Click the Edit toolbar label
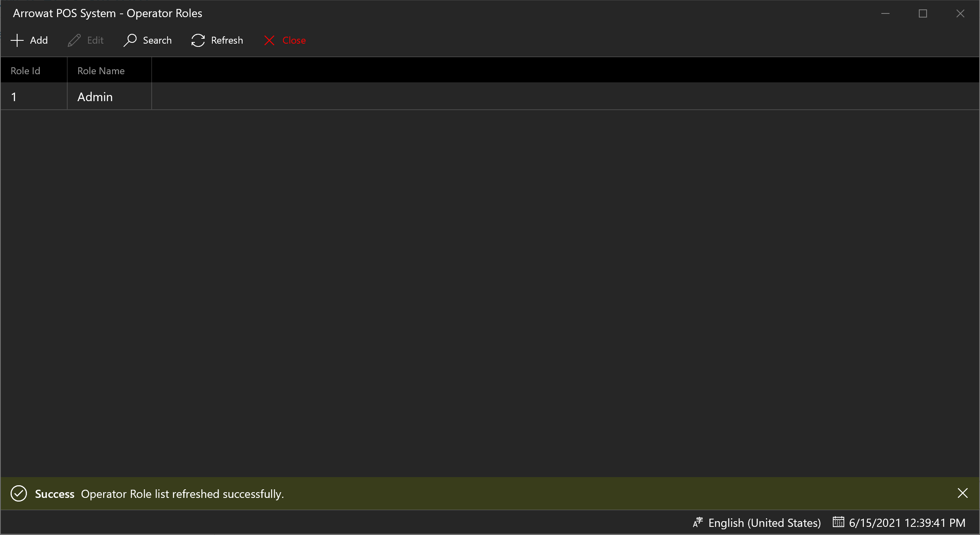This screenshot has height=535, width=980. (x=95, y=40)
